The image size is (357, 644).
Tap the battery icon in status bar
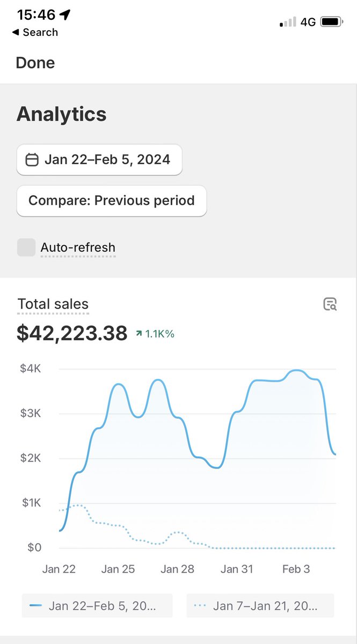[x=333, y=22]
